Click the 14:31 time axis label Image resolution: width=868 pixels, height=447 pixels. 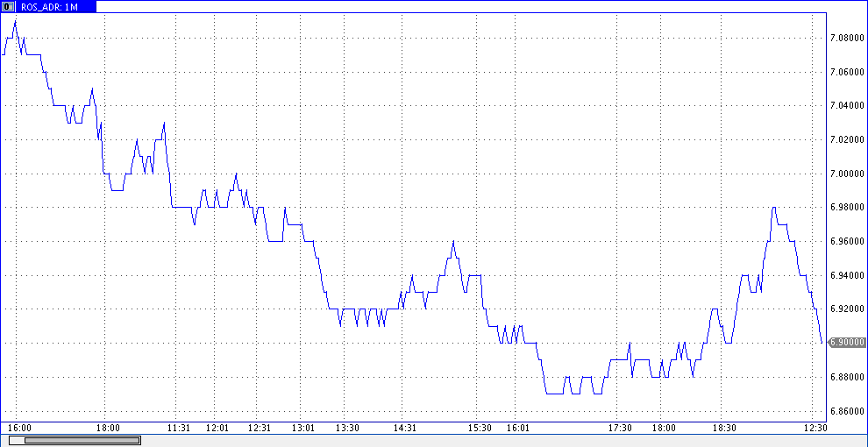tap(405, 429)
